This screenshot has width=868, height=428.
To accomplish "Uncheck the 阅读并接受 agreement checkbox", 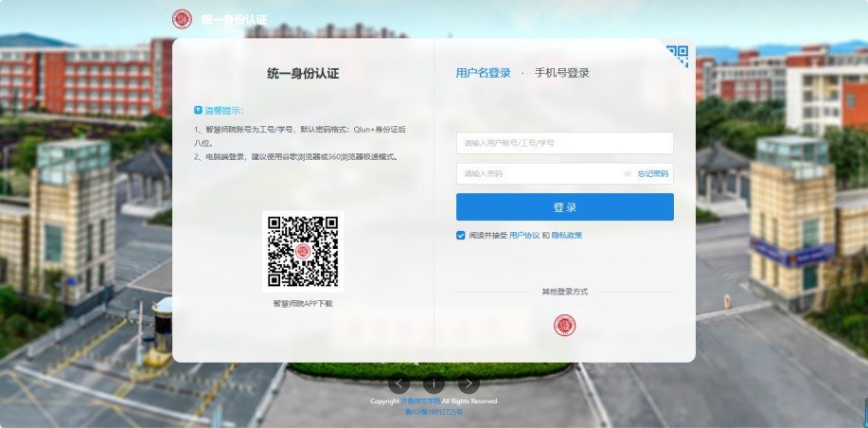I will [x=461, y=235].
